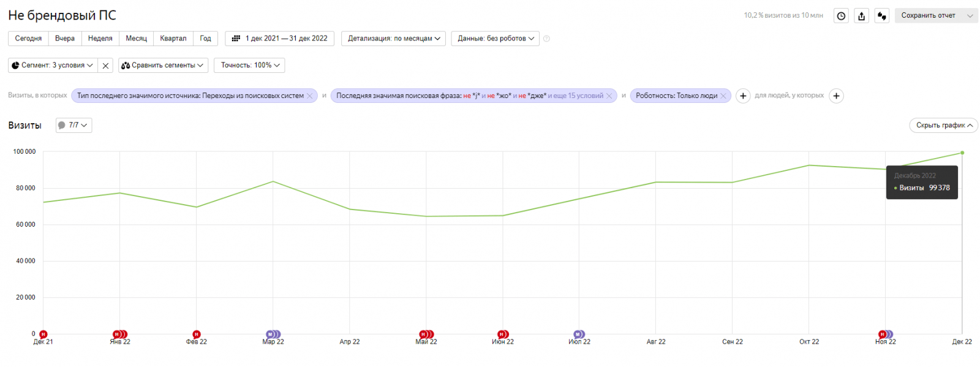Open the date range 1 дек 2021 — 31 дек 2022
The image size is (980, 367).
click(x=280, y=39)
